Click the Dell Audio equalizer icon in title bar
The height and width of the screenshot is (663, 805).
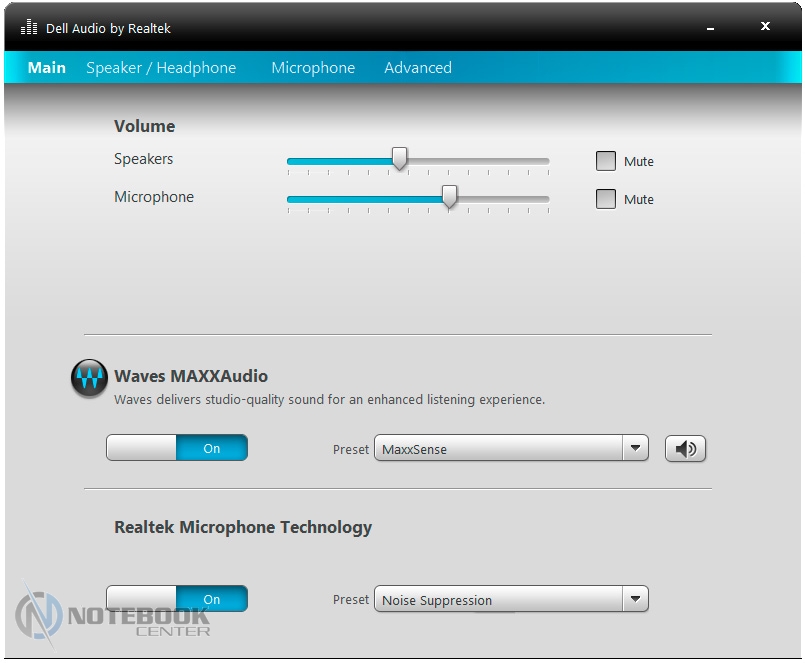[29, 27]
